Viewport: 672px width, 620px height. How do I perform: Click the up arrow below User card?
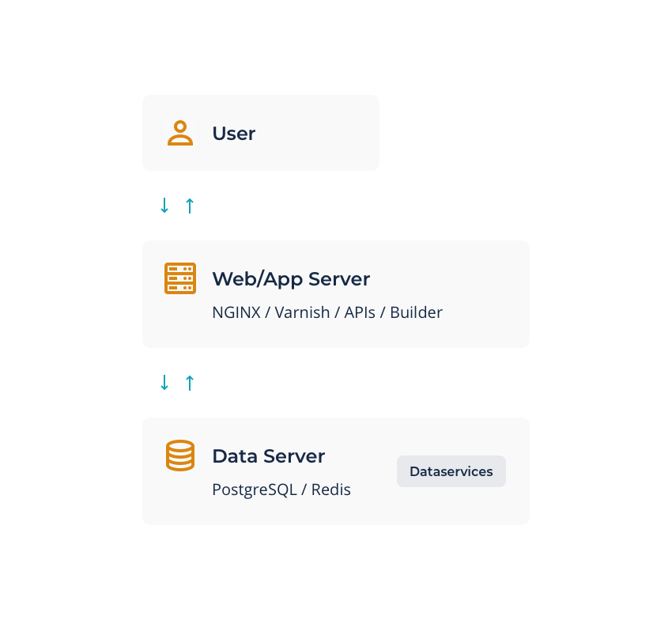tap(190, 206)
